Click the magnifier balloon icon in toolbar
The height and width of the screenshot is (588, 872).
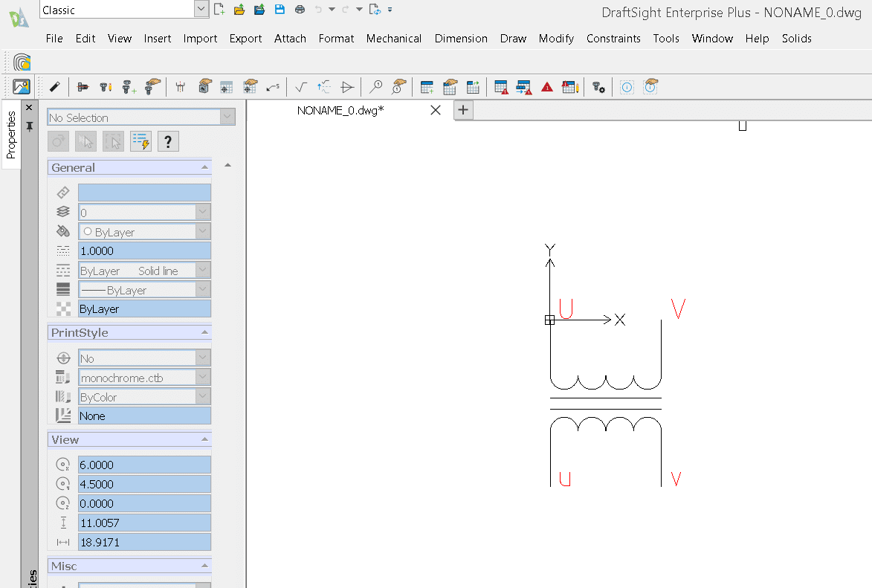pyautogui.click(x=375, y=87)
